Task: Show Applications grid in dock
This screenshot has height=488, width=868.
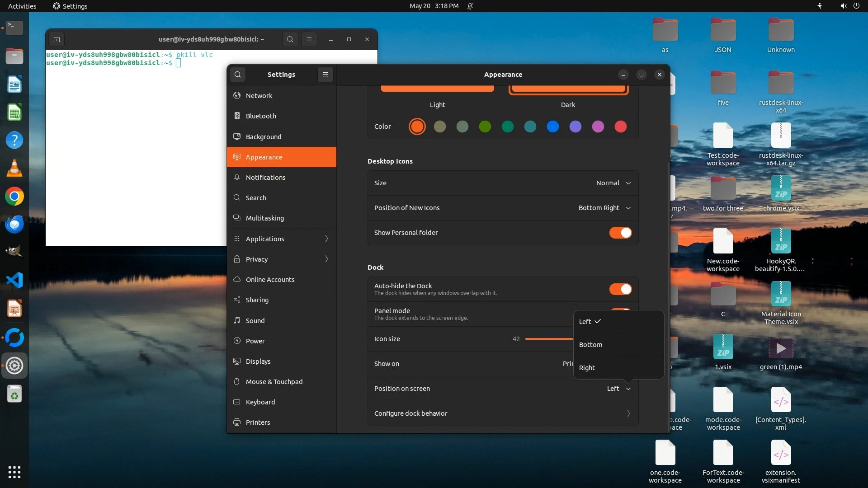Action: 14,472
